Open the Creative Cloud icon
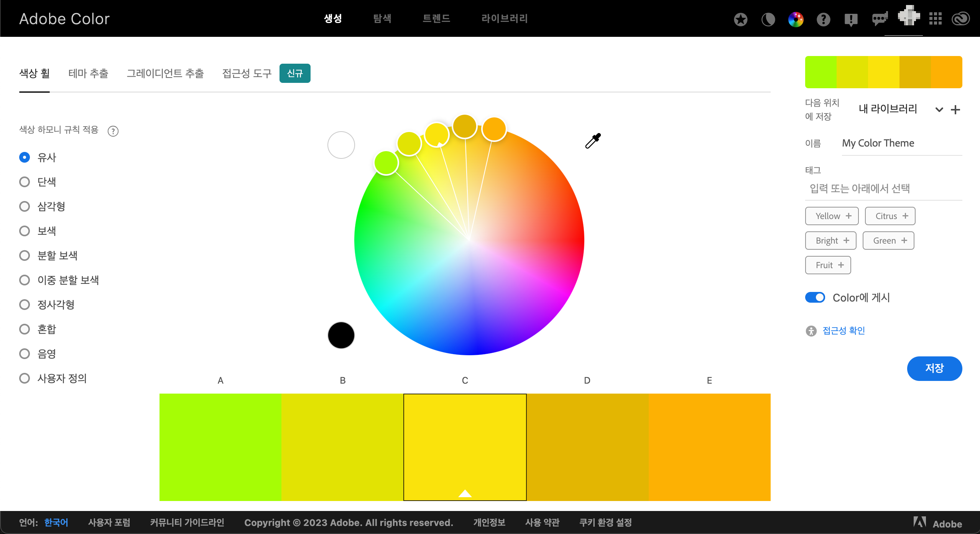This screenshot has width=980, height=534. click(960, 18)
